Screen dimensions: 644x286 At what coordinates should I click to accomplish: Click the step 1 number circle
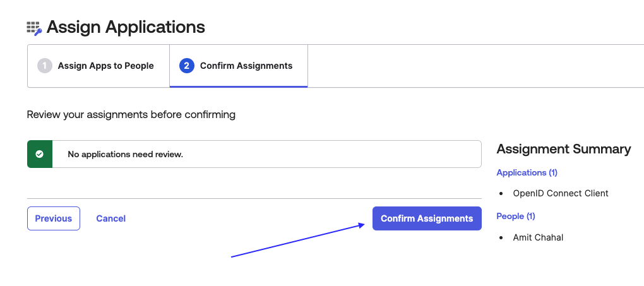(x=45, y=66)
